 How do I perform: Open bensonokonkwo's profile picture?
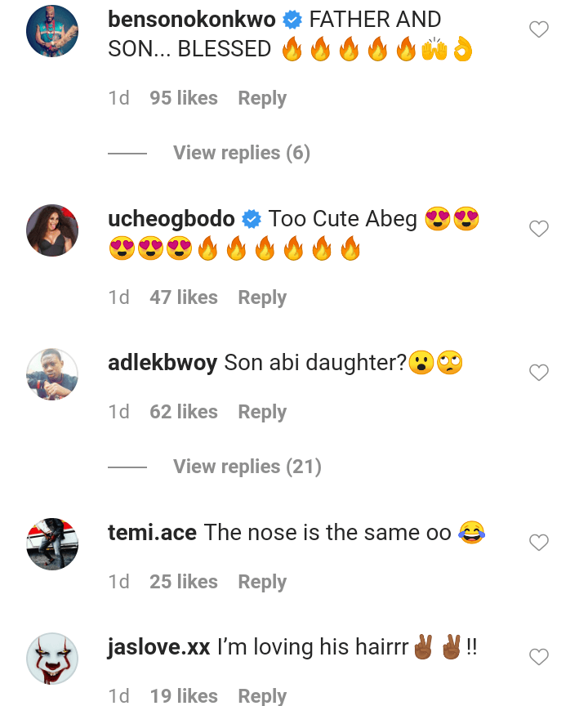(x=52, y=31)
